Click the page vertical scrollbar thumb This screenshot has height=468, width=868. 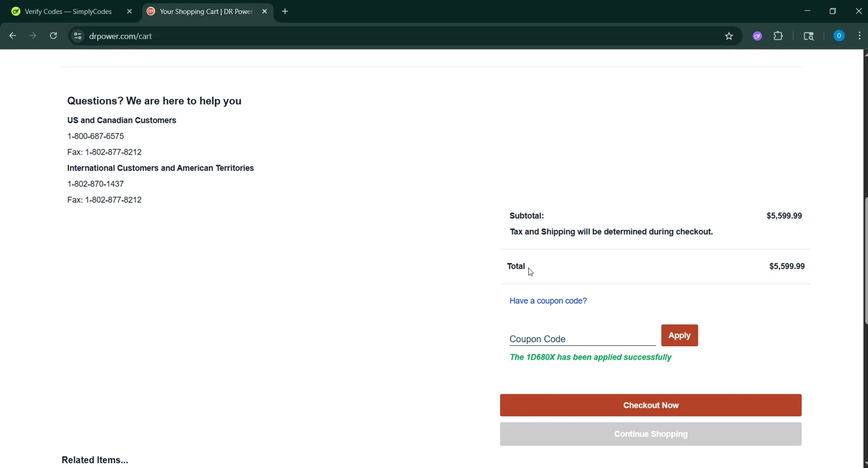(866, 261)
